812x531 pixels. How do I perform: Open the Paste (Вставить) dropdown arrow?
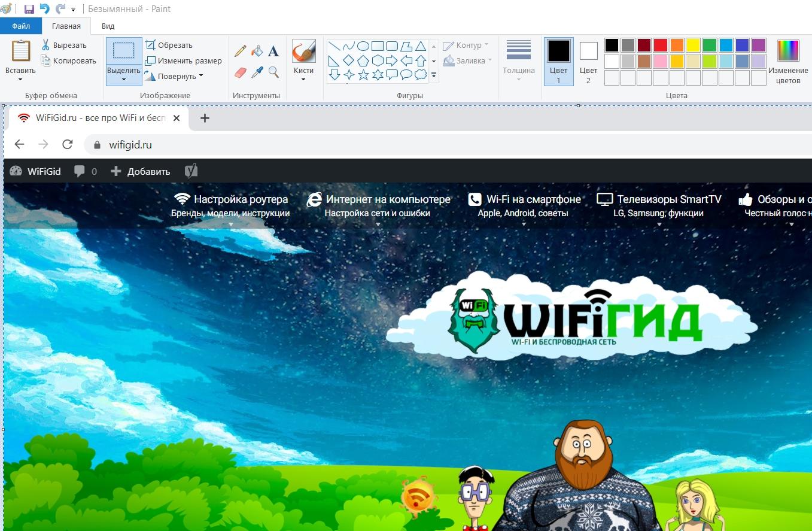20,79
